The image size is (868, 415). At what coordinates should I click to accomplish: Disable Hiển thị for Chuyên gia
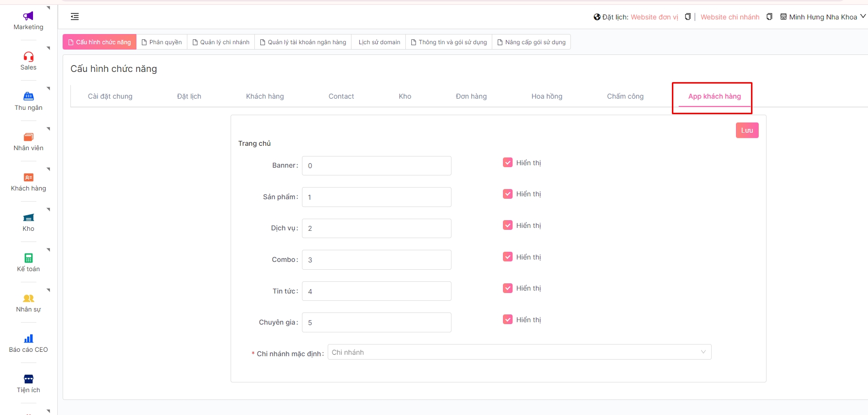pyautogui.click(x=507, y=320)
